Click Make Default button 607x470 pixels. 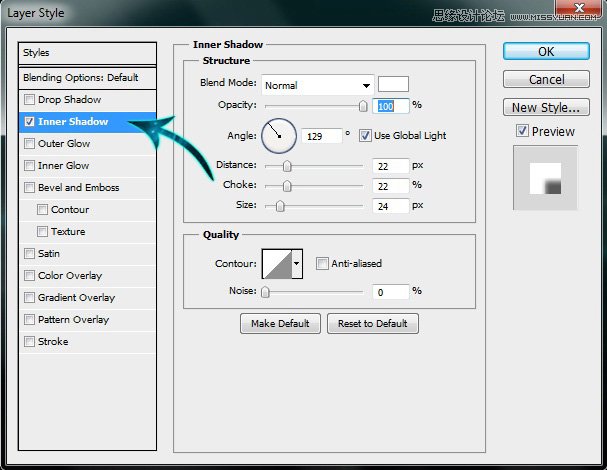pyautogui.click(x=281, y=324)
